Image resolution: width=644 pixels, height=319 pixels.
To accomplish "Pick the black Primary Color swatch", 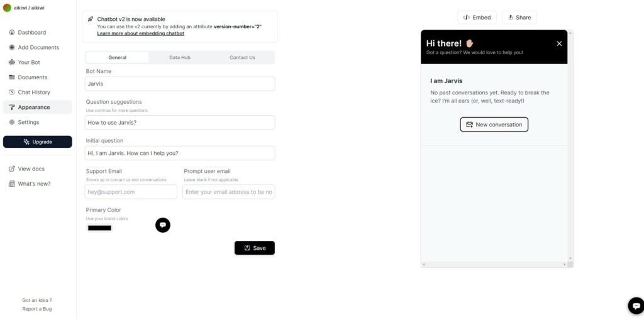I will [99, 228].
